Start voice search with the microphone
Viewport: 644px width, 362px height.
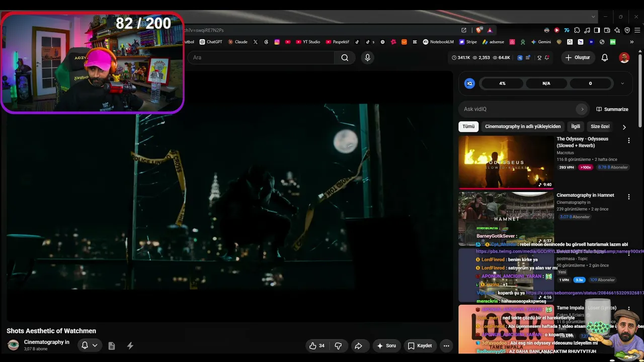pos(367,57)
